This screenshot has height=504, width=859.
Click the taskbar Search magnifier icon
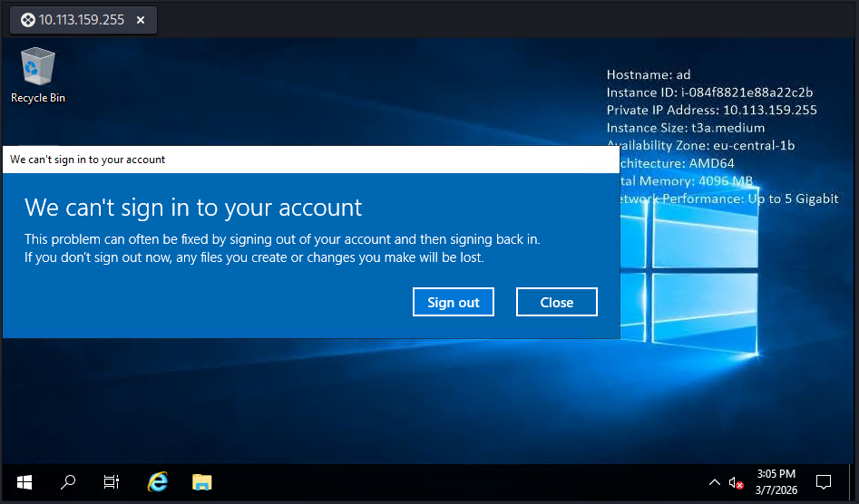[68, 481]
